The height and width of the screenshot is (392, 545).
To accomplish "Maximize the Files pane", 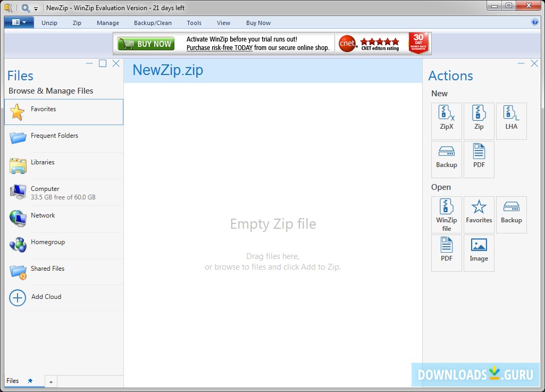I will (103, 63).
